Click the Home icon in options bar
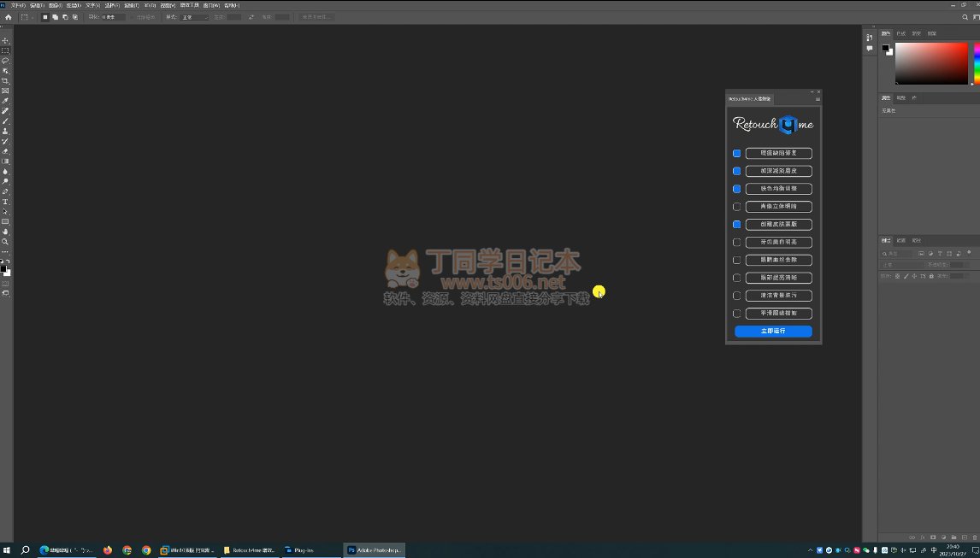 (x=9, y=17)
